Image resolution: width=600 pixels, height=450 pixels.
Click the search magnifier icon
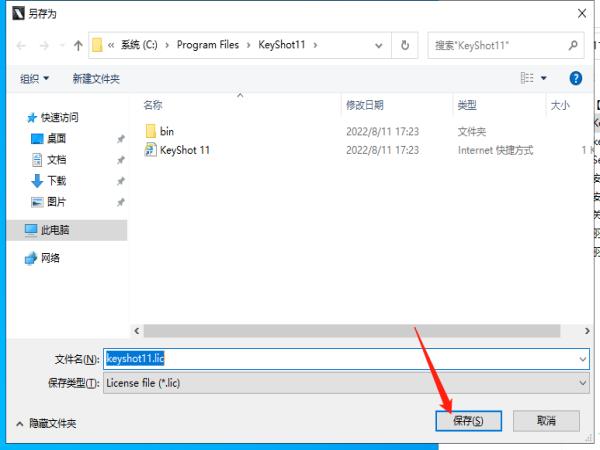[x=573, y=45]
